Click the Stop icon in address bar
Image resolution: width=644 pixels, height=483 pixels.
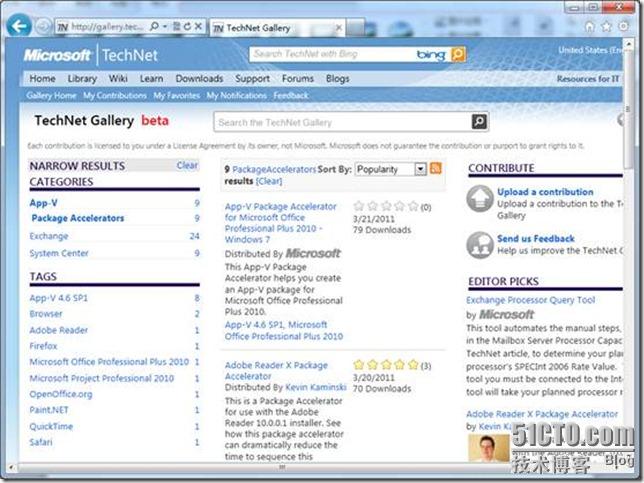(x=198, y=27)
